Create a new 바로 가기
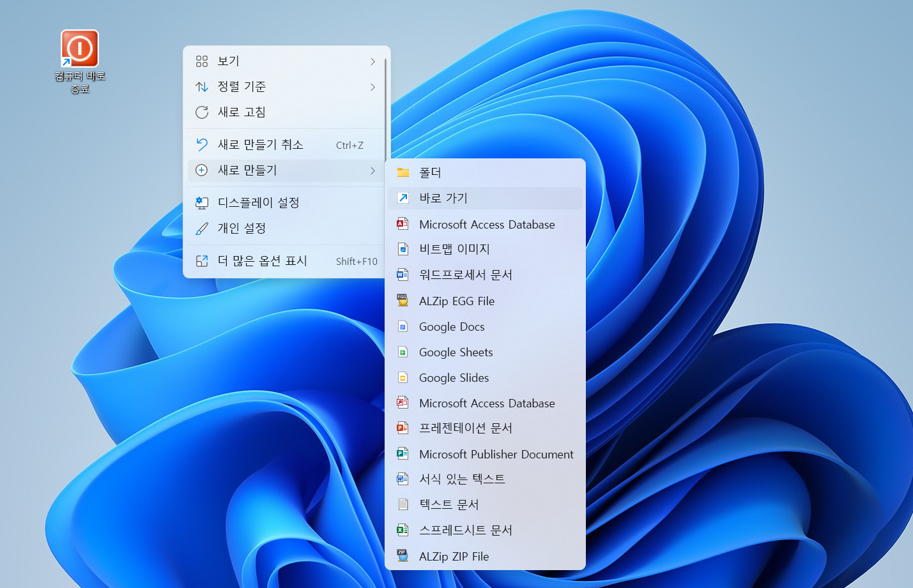This screenshot has width=913, height=588. pos(485,198)
